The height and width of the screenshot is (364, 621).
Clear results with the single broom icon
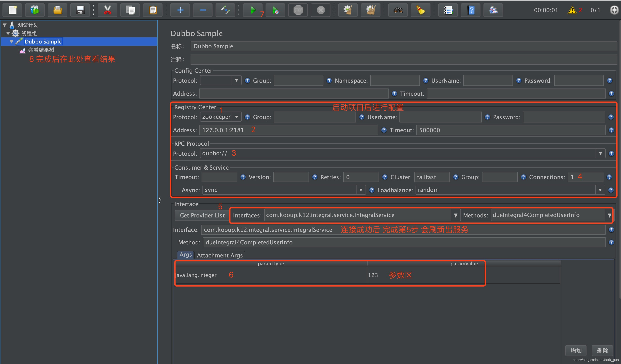click(348, 10)
